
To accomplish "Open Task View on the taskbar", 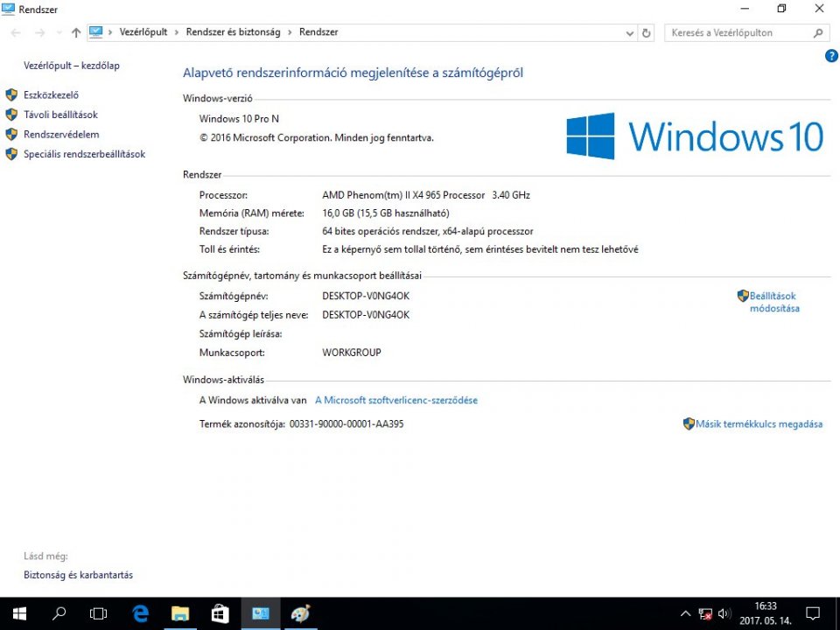I will click(x=99, y=614).
